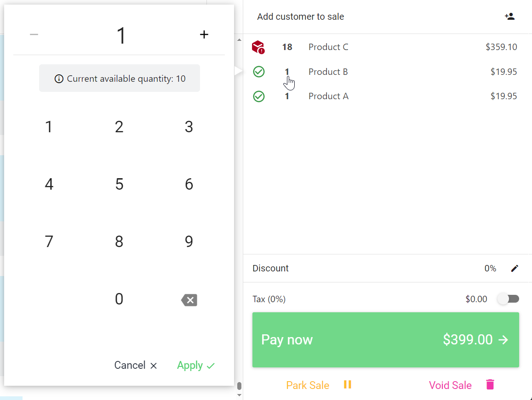Image resolution: width=532 pixels, height=400 pixels.
Task: Tap the number 5 key on keypad
Action: point(119,184)
